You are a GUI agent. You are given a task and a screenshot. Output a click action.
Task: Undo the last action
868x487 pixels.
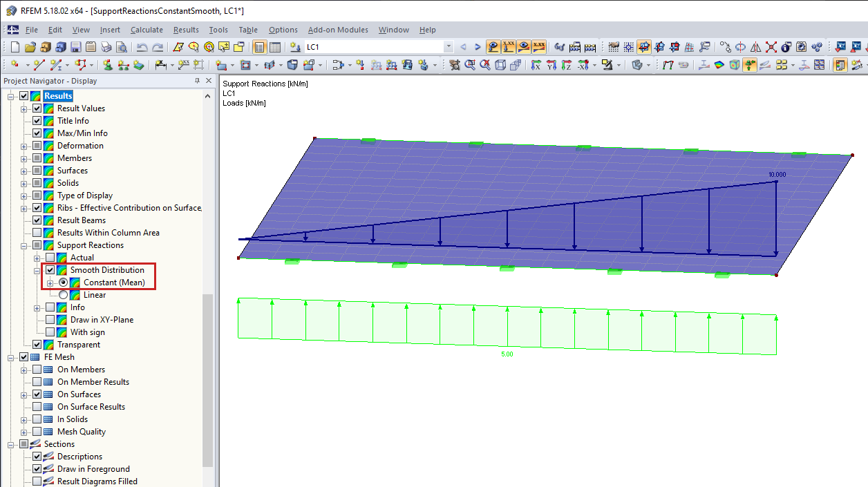(x=142, y=47)
